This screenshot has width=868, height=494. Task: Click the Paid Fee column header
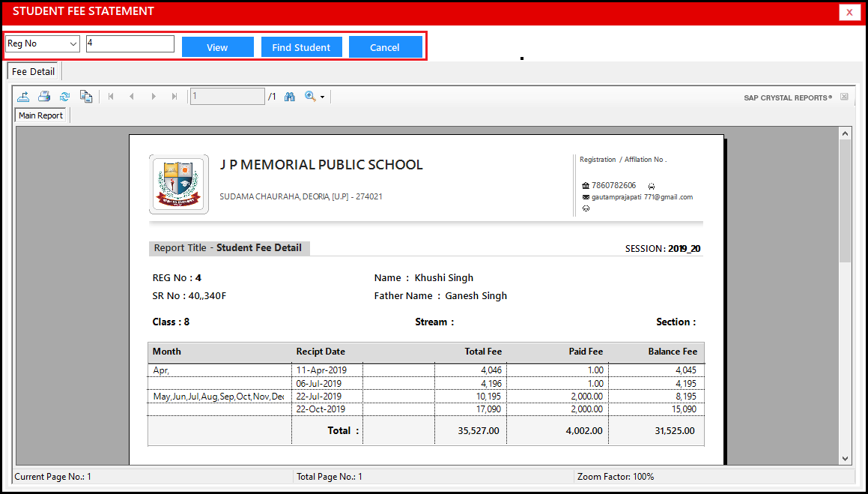(x=586, y=352)
